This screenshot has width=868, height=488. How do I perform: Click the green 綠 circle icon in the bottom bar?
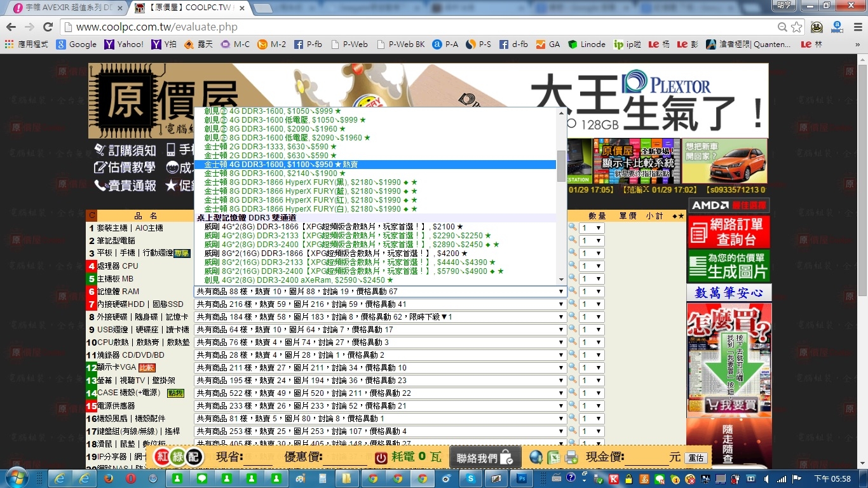click(x=179, y=457)
